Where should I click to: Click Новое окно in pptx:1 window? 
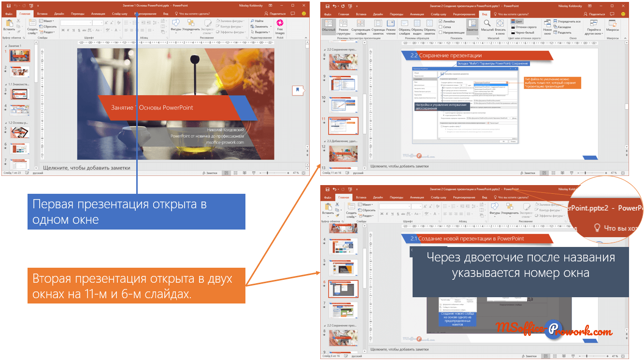(547, 27)
